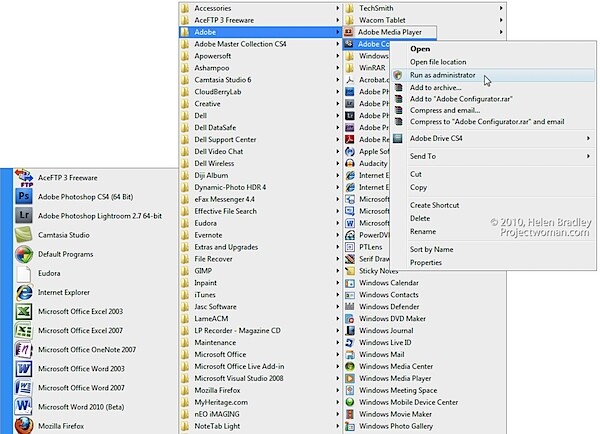Viewport: 600px width, 434px height.
Task: Open Windows Mail entry
Action: point(425,354)
